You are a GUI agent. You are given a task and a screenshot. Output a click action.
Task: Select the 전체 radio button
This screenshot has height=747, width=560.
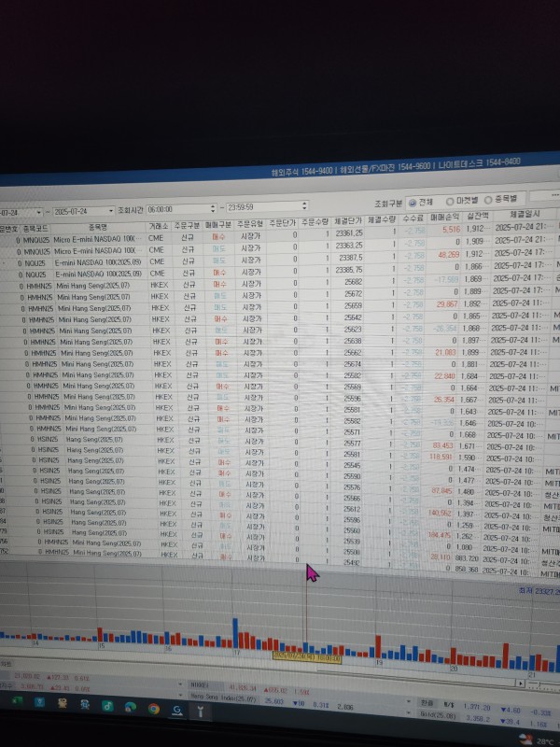point(413,203)
